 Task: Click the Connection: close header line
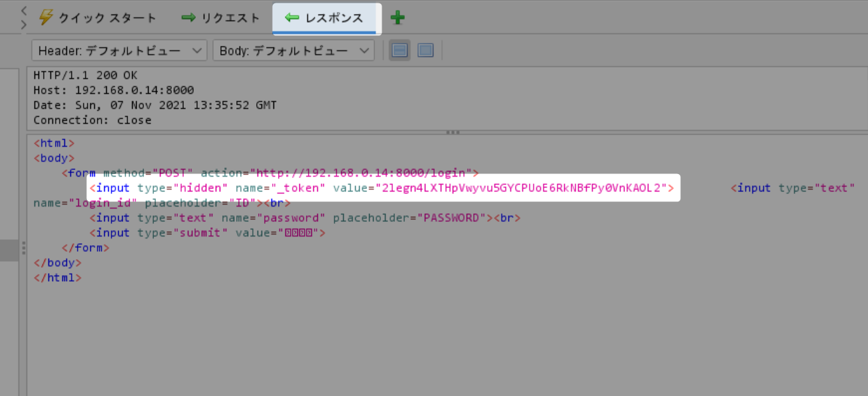tap(92, 120)
